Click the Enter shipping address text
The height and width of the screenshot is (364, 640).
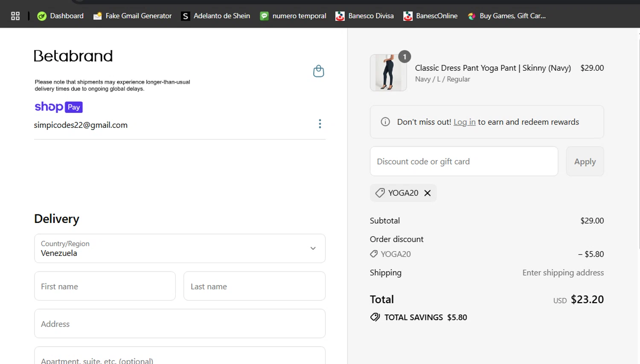563,273
